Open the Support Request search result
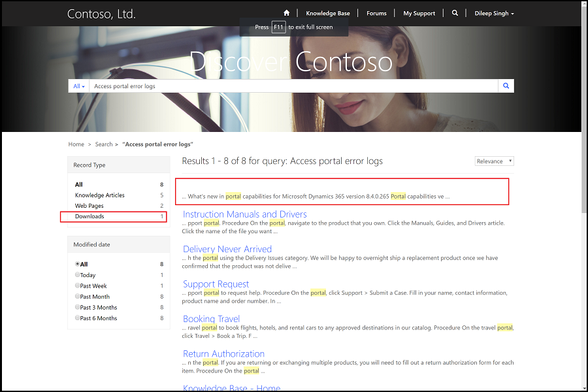Viewport: 588px width, 392px height. pos(216,284)
